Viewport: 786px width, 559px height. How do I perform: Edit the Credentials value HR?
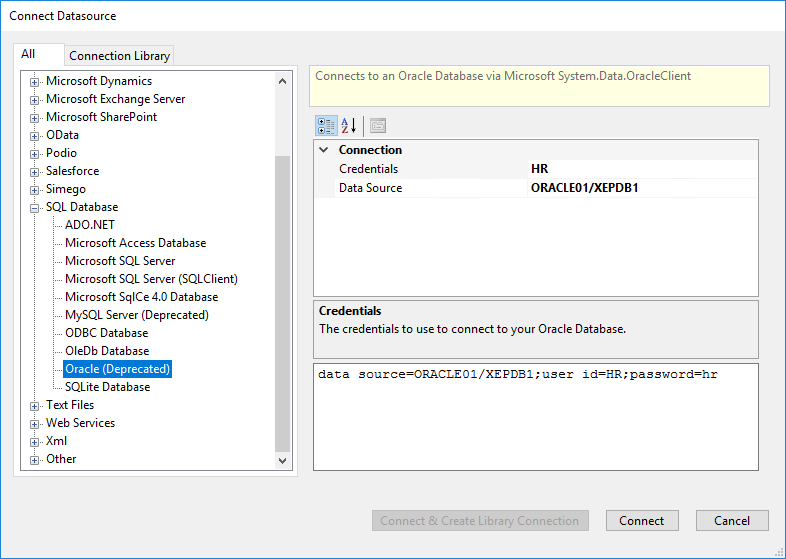pos(642,169)
